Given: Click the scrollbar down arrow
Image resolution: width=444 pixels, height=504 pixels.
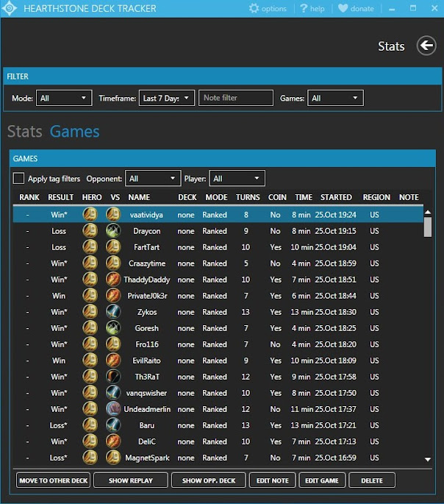Looking at the screenshot, I should [x=428, y=459].
